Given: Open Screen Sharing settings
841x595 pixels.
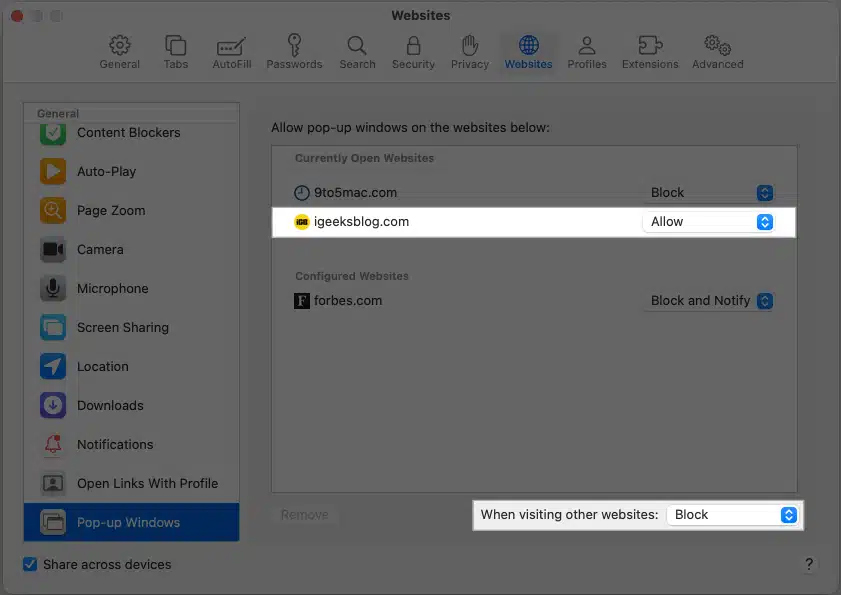Looking at the screenshot, I should [122, 328].
